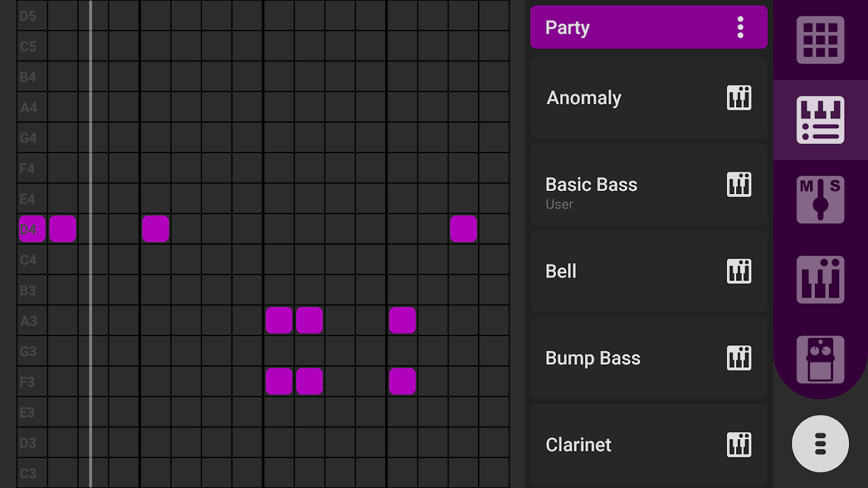Open the Party three-dot options menu
The height and width of the screenshot is (488, 868).
click(740, 27)
